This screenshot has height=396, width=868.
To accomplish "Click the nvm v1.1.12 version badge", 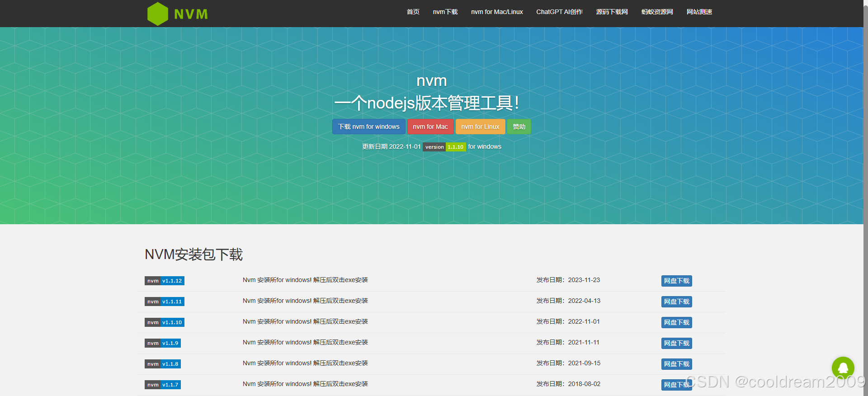I will pyautogui.click(x=165, y=281).
